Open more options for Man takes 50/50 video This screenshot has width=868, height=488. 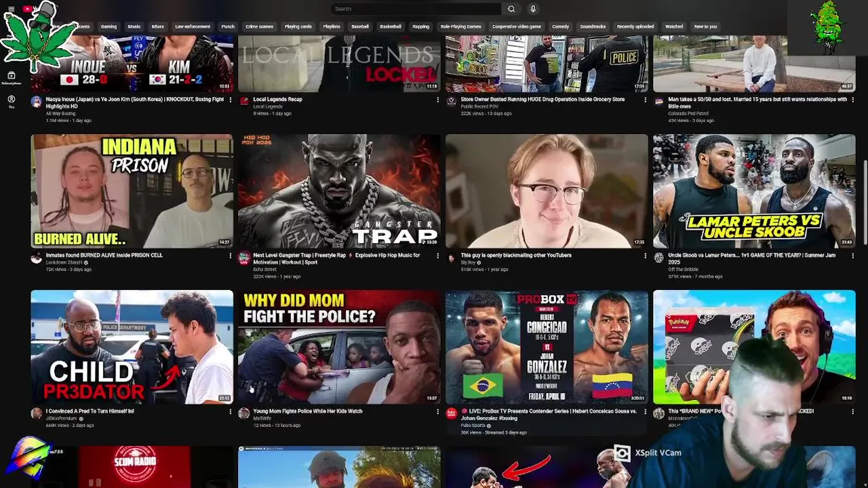pos(852,100)
